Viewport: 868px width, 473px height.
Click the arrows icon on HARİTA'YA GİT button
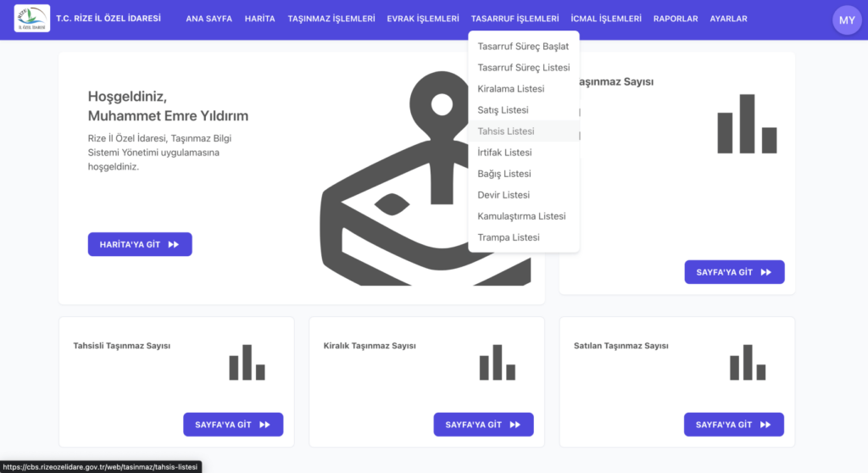click(x=173, y=244)
